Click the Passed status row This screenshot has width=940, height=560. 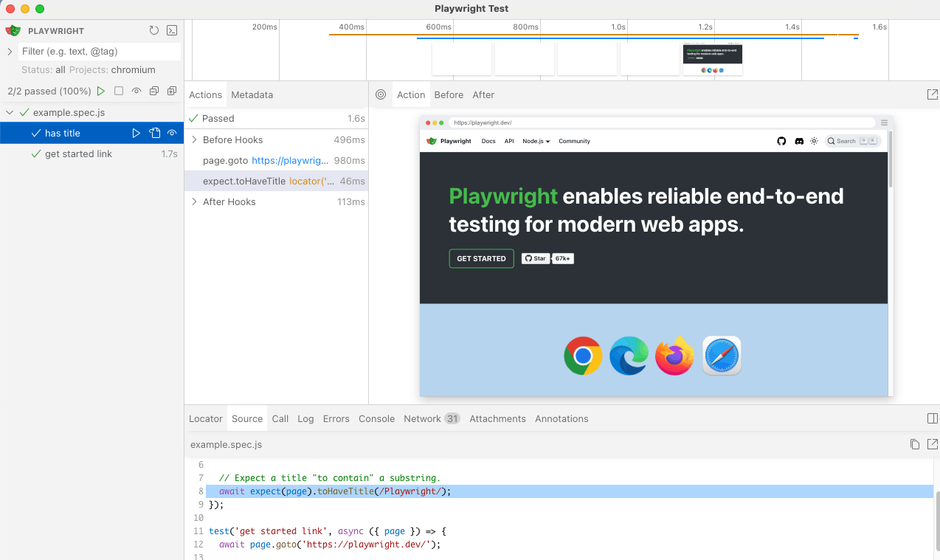pyautogui.click(x=276, y=119)
